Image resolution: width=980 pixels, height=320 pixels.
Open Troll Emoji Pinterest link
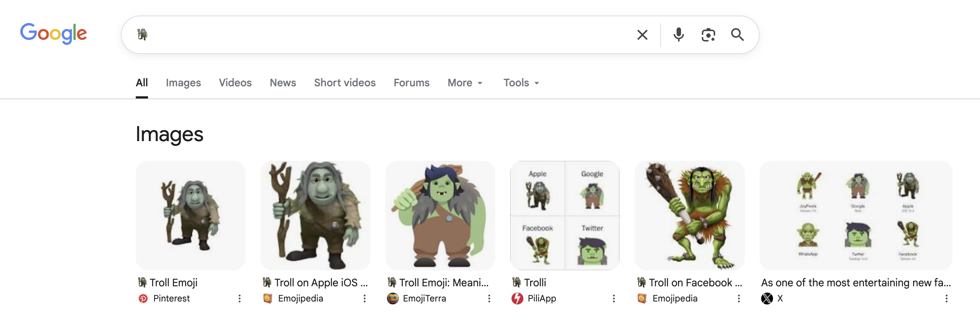[x=174, y=283]
